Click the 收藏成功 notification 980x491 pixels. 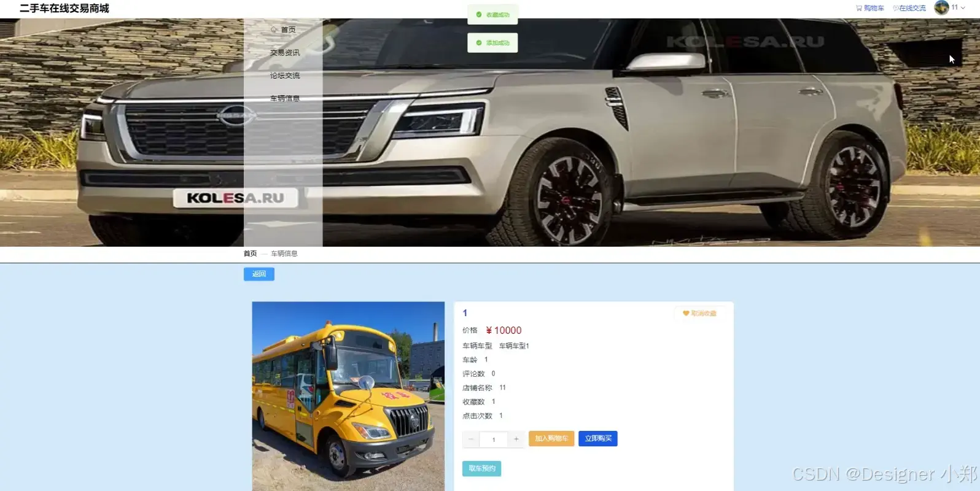coord(492,15)
